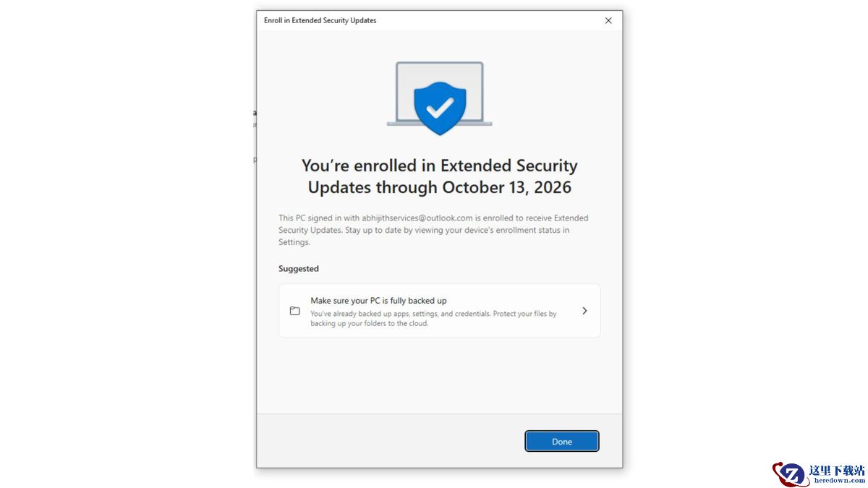Viewport: 868px width, 488px height.
Task: Click the "Suggested" section label
Action: point(299,268)
